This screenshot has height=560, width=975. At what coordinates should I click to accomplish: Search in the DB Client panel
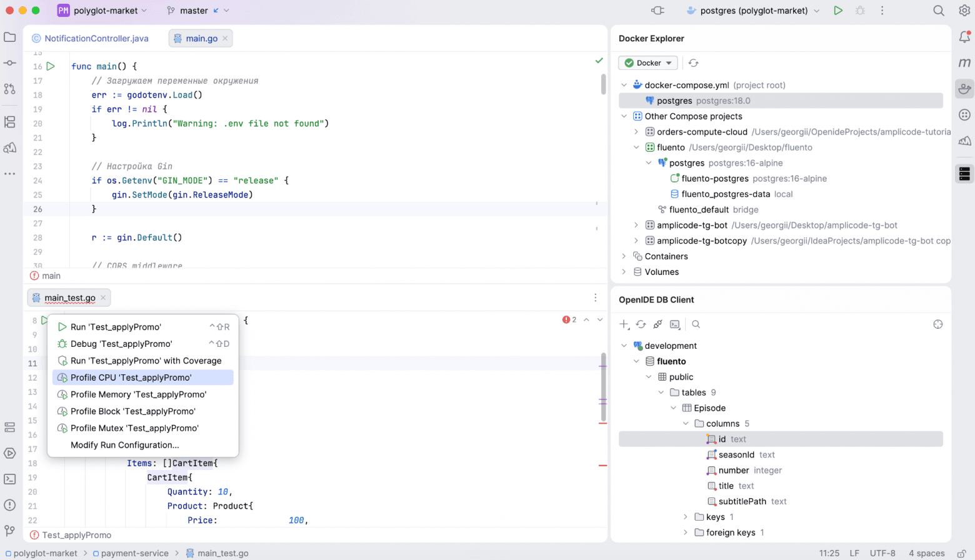click(x=696, y=324)
